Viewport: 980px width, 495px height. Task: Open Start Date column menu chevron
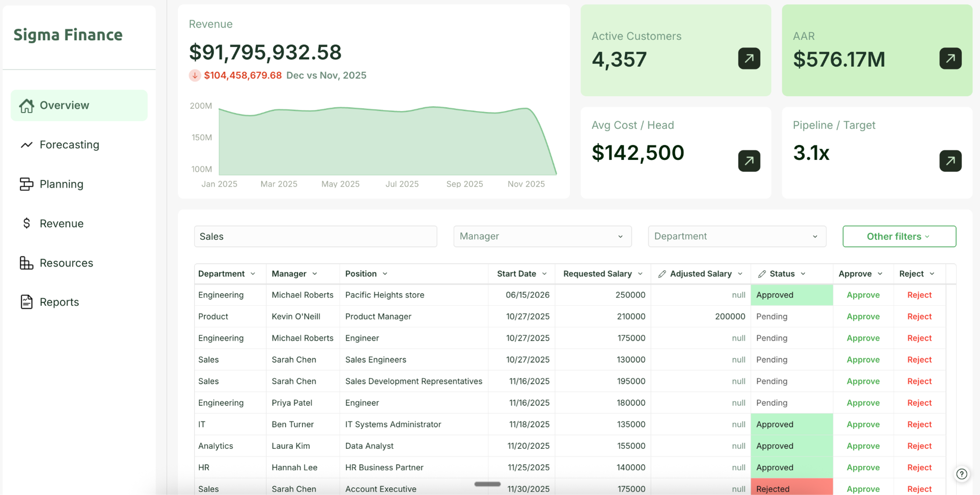point(544,274)
